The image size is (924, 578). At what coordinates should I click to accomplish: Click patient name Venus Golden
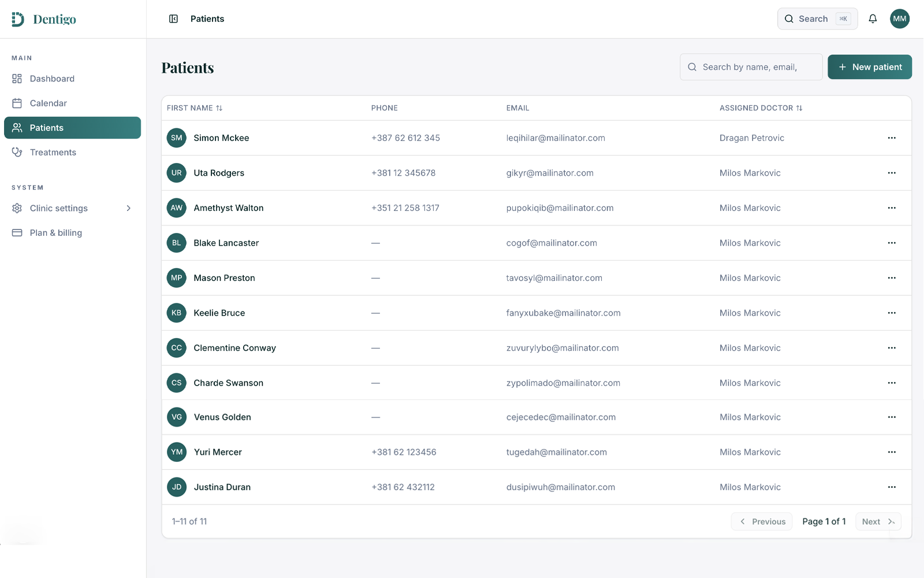pos(222,417)
